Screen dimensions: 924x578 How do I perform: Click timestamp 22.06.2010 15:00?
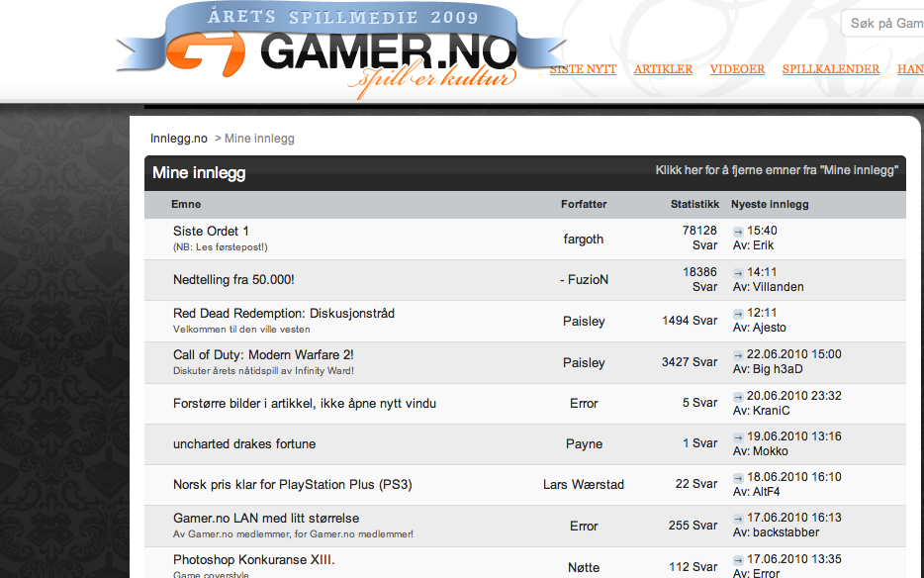793,354
